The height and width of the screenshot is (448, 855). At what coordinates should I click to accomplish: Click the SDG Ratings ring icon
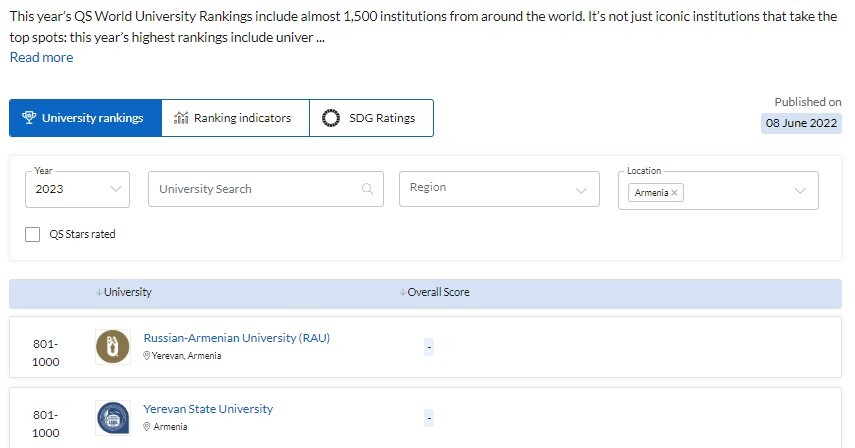[330, 118]
